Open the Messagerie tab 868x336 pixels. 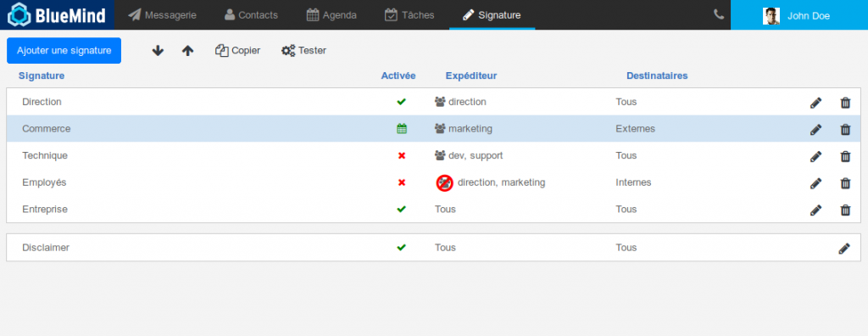162,15
